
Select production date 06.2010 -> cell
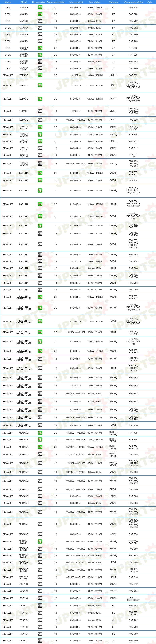click(75, 534)
